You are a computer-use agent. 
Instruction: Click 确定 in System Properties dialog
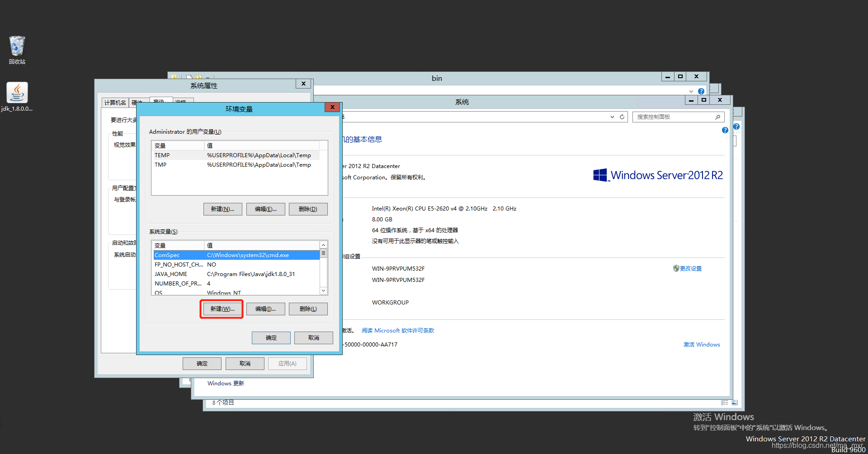click(x=202, y=364)
